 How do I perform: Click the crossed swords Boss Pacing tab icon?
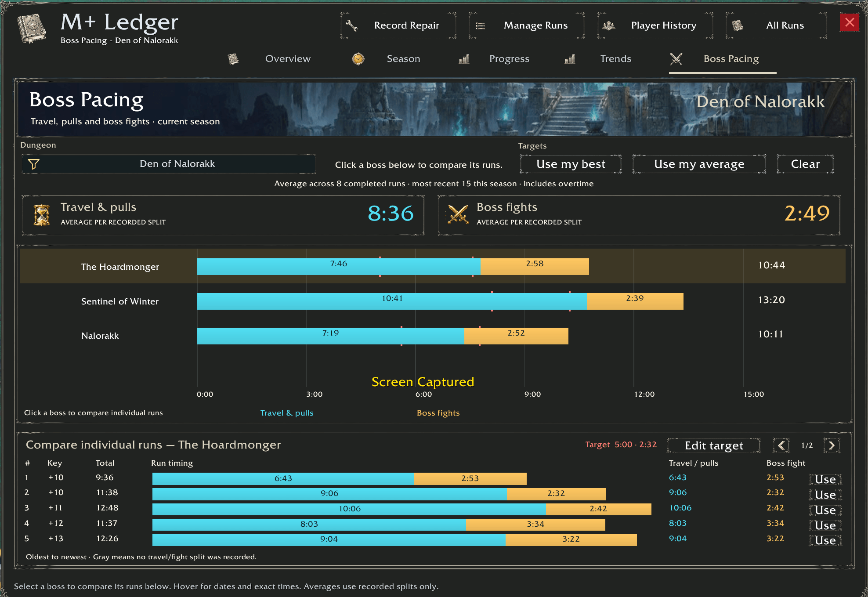[676, 59]
